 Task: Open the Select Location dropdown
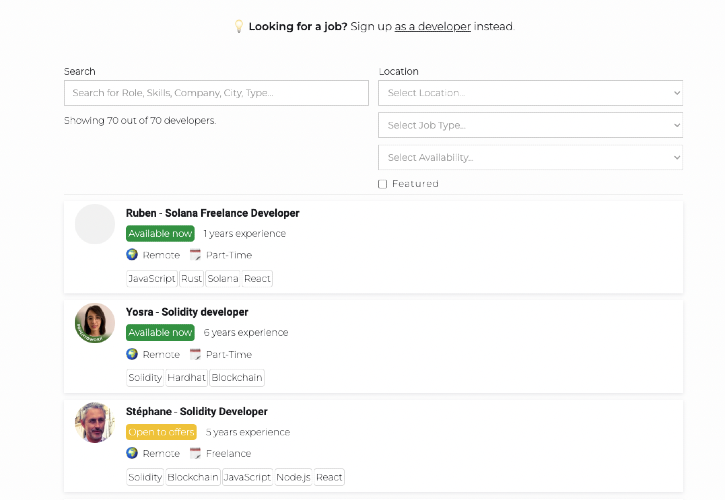click(530, 93)
